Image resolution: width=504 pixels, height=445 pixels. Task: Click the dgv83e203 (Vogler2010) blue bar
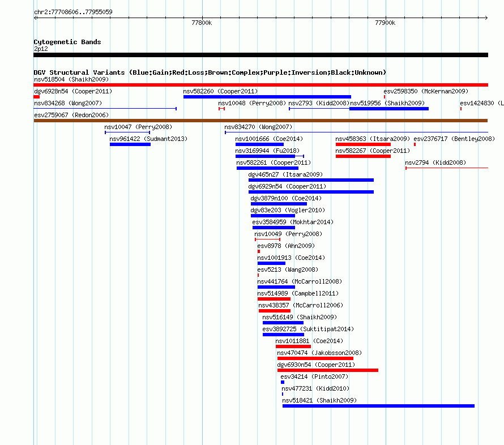273,216
